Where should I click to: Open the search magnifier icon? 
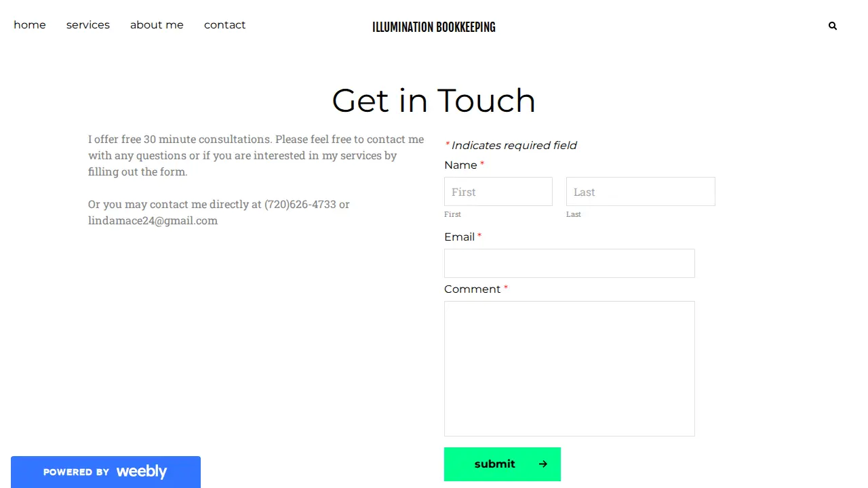coord(833,26)
